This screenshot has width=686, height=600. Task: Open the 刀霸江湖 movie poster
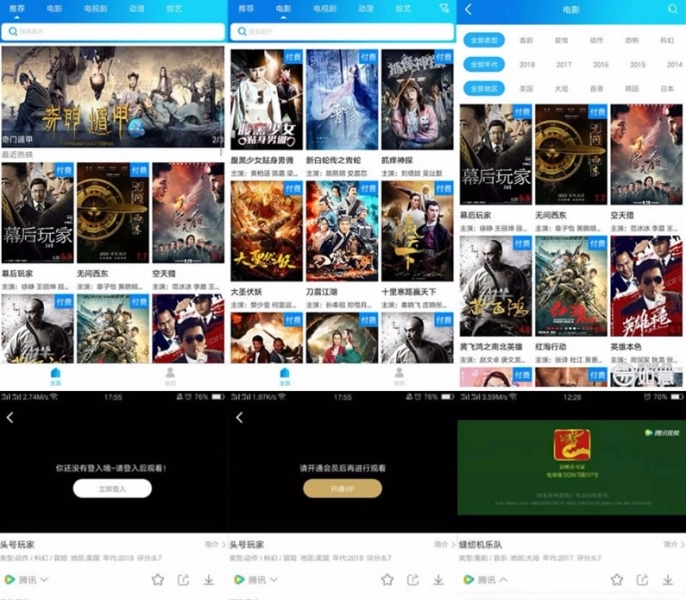coord(342,231)
